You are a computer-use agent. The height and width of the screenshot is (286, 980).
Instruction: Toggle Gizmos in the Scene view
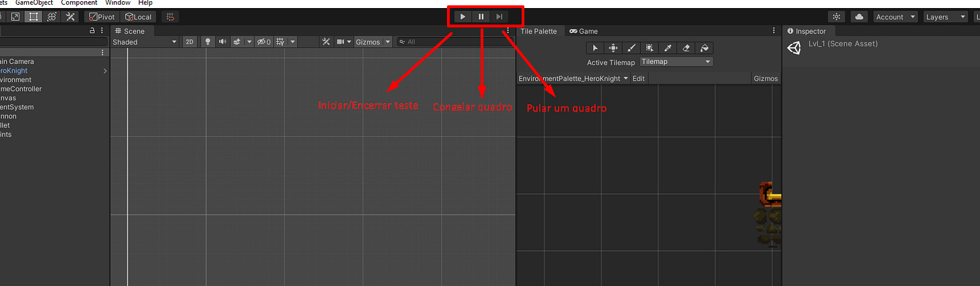click(x=368, y=42)
